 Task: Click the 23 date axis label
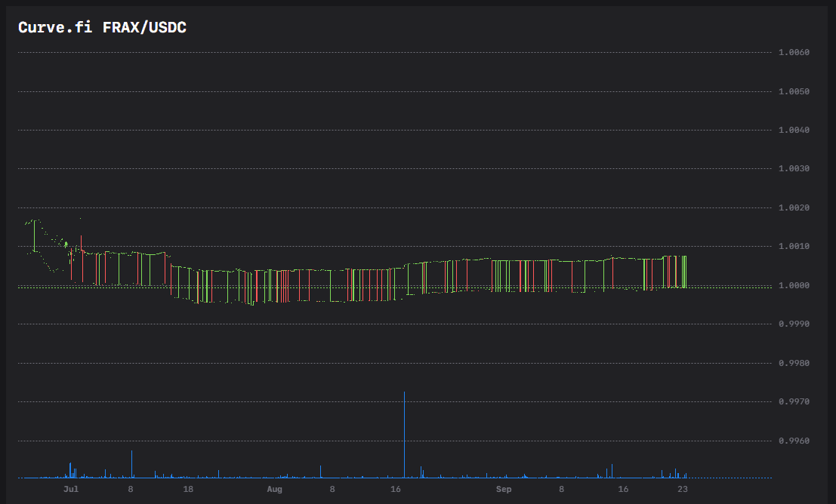682,489
